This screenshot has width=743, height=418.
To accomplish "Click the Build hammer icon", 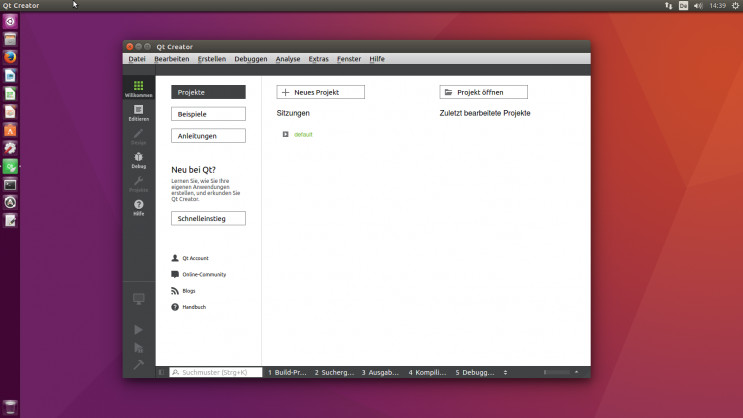I will [138, 364].
